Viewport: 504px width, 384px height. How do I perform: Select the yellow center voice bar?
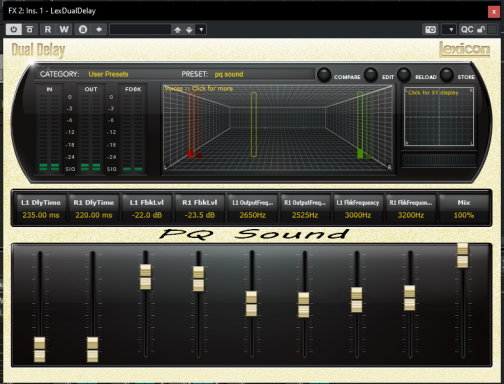click(x=254, y=124)
